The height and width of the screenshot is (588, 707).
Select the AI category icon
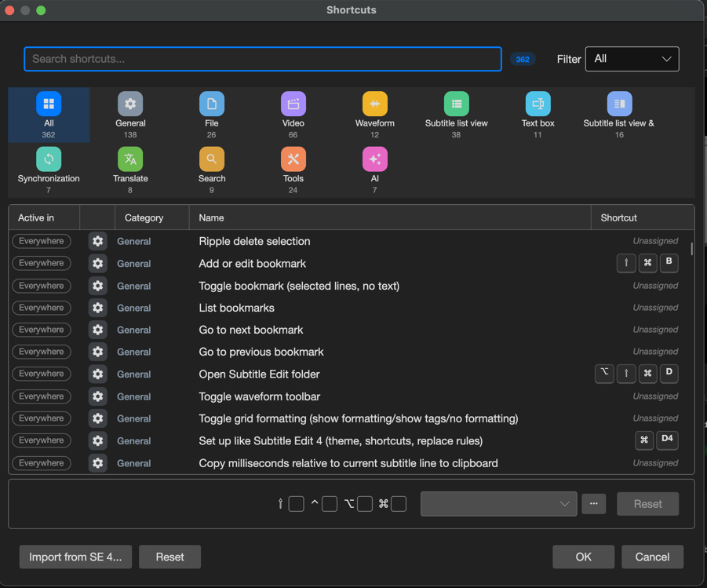tap(375, 159)
